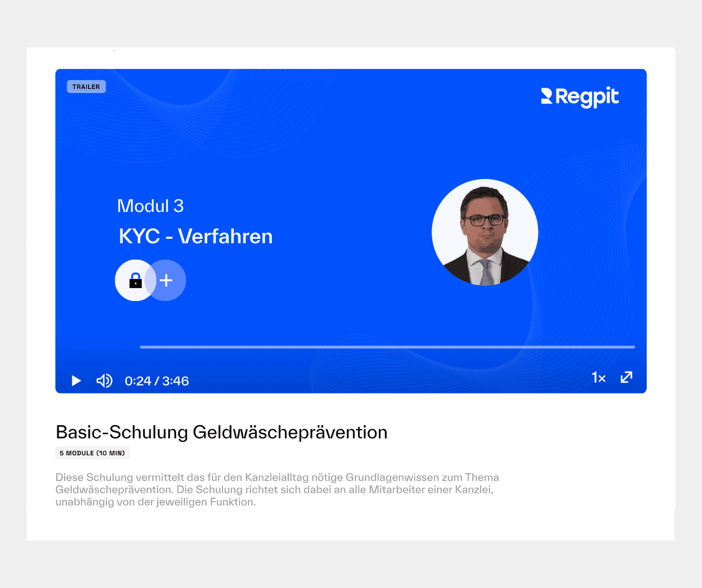This screenshot has height=588, width=702.
Task: Open playback speed options via the 1x control
Action: tap(598, 378)
